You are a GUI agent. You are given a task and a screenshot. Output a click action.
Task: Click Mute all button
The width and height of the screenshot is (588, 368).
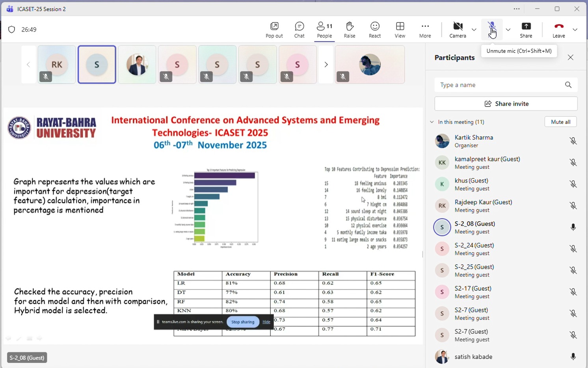click(x=560, y=122)
